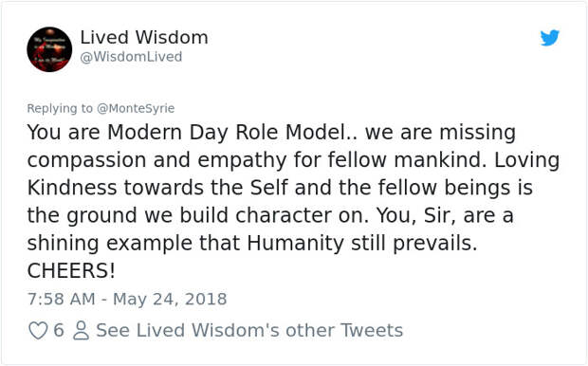588x366 pixels.
Task: Click the "compassion and empathy" phrase
Action: coord(156,160)
